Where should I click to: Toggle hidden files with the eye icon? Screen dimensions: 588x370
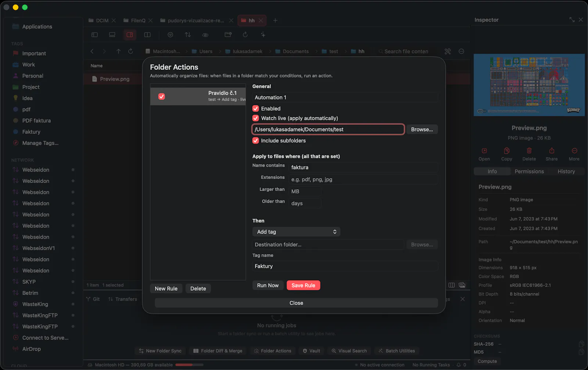[x=205, y=35]
